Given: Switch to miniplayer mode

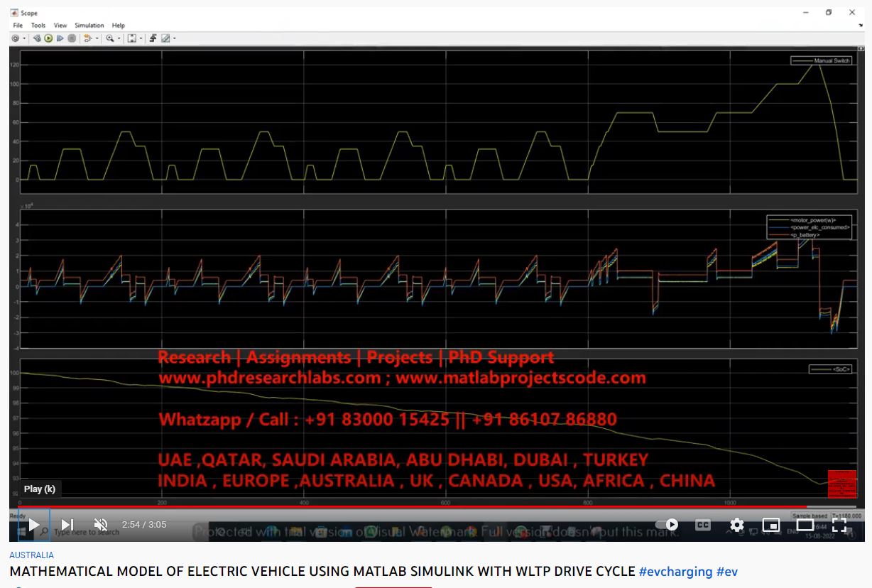Looking at the screenshot, I should [771, 525].
